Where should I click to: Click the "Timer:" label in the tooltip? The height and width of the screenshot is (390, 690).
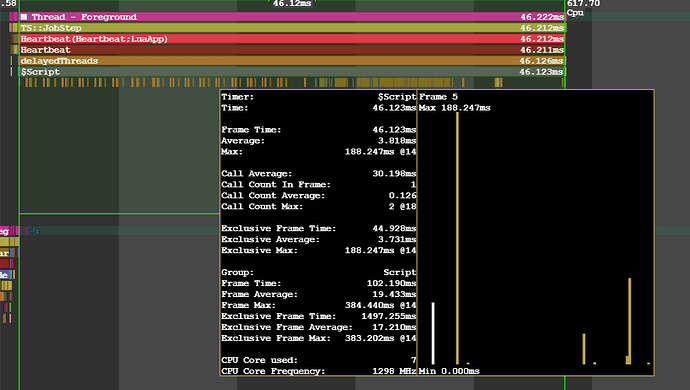(x=238, y=97)
